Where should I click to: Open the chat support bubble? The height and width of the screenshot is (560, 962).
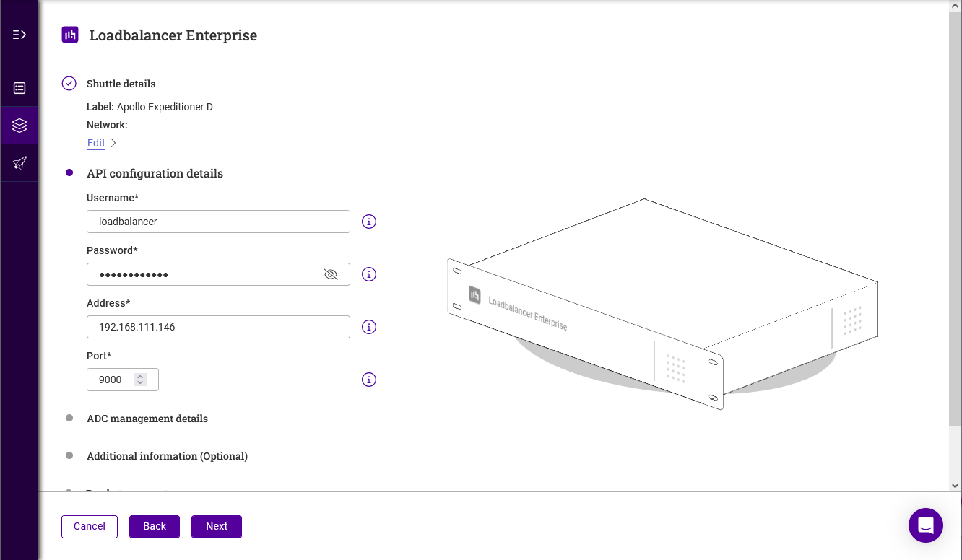click(926, 525)
